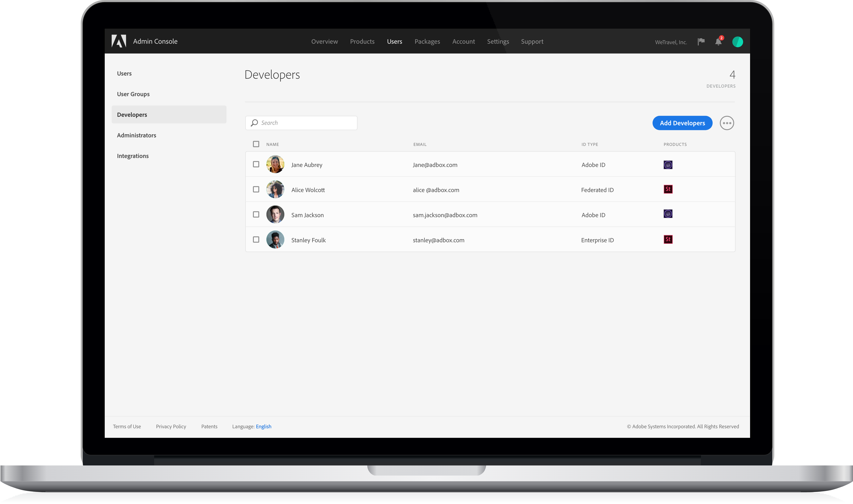Image resolution: width=853 pixels, height=504 pixels.
Task: Sort by the ID TYPE column header
Action: point(590,144)
